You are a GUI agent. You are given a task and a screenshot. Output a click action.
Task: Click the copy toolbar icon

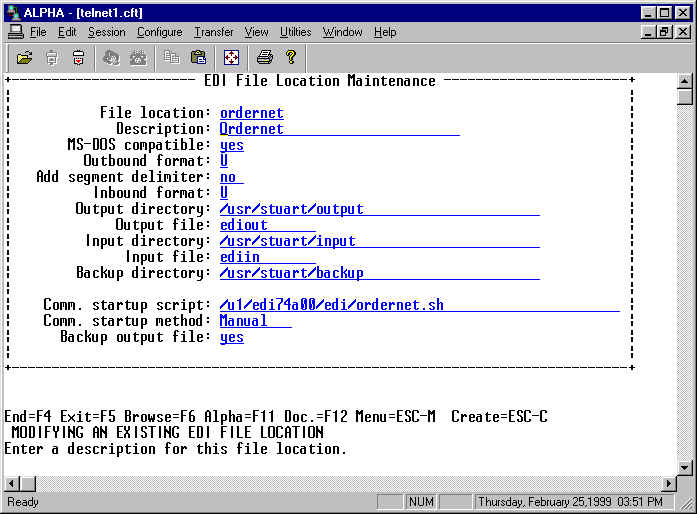(172, 57)
